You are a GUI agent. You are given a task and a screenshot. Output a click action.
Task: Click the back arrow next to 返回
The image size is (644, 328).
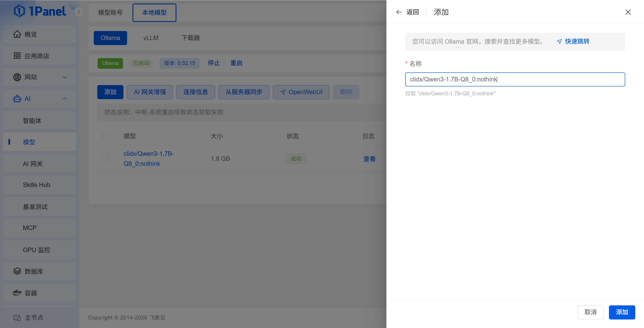tap(399, 12)
